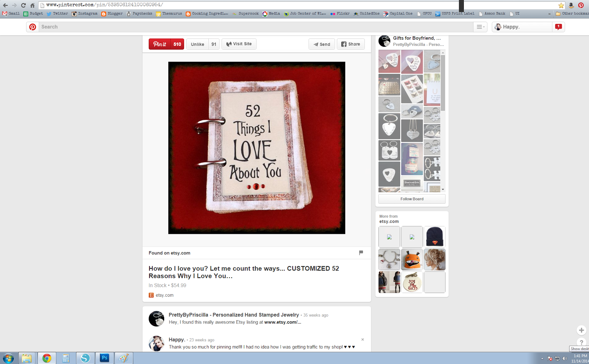
Task: Show hidden tray icons arrow
Action: pos(542,358)
